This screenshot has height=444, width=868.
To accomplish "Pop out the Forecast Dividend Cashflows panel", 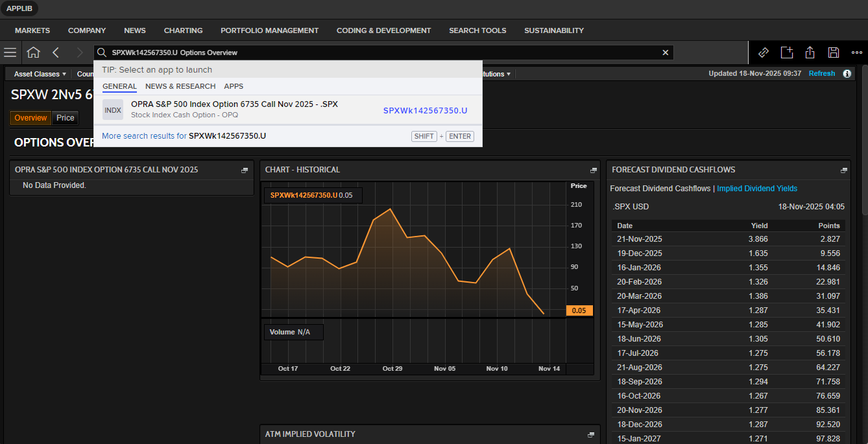I will coord(844,170).
